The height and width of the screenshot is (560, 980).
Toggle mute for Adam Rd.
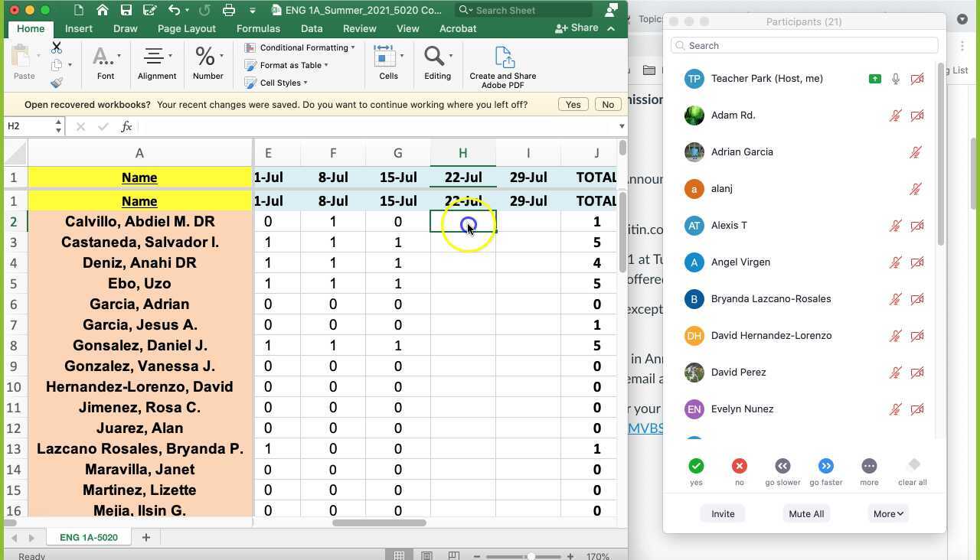894,116
